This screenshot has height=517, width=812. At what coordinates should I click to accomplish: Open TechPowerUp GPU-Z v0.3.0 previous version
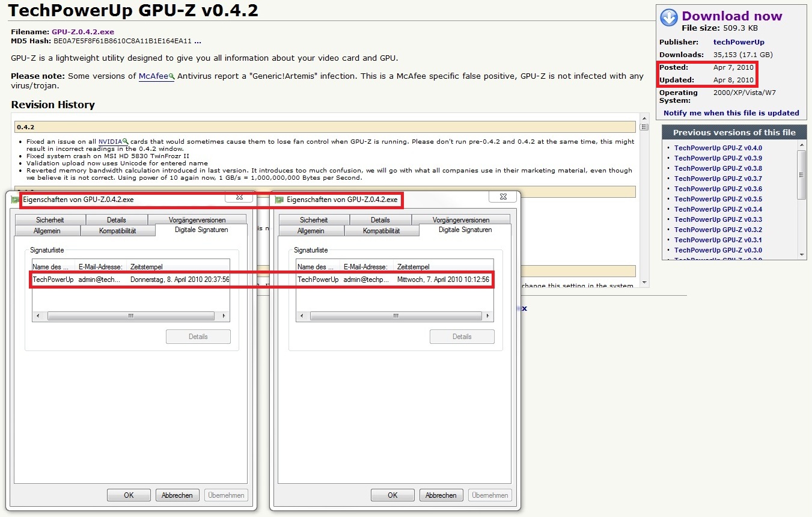[x=718, y=250]
